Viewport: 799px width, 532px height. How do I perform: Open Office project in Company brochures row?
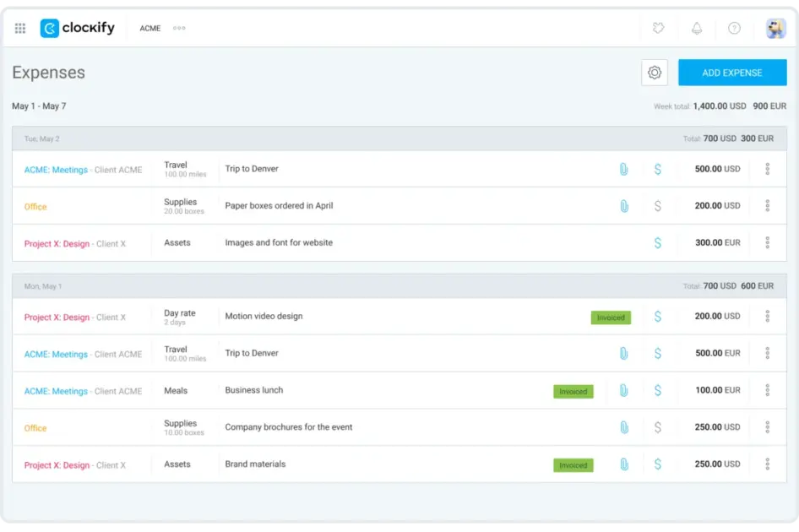(x=35, y=429)
